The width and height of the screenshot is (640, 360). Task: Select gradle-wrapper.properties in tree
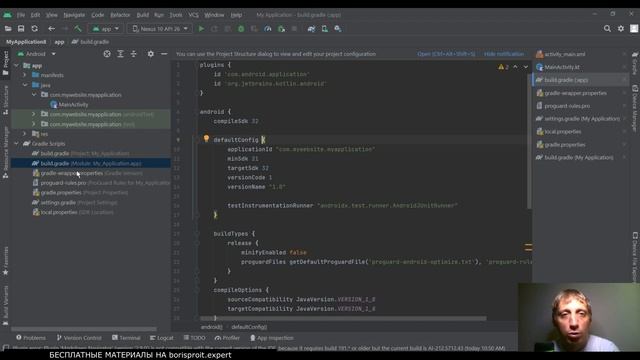[x=87, y=173]
